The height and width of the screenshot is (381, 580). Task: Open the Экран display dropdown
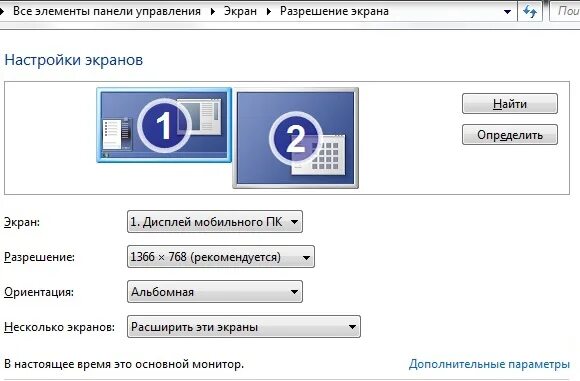coord(215,222)
